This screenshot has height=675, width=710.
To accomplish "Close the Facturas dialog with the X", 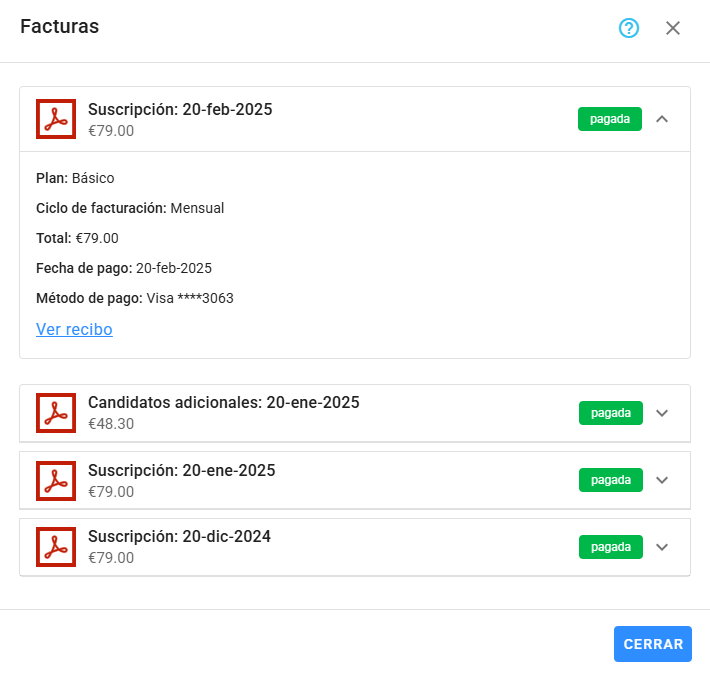I will point(673,28).
